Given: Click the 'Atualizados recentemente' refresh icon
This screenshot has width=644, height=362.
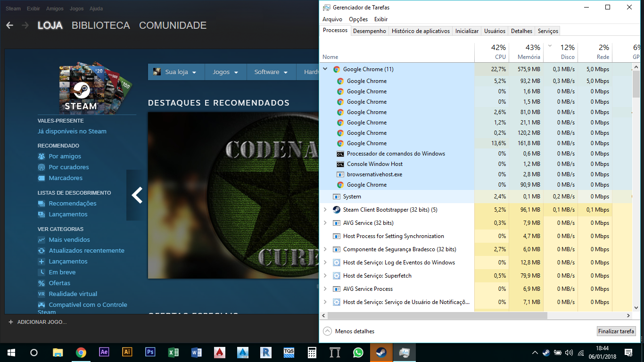Looking at the screenshot, I should click(41, 251).
